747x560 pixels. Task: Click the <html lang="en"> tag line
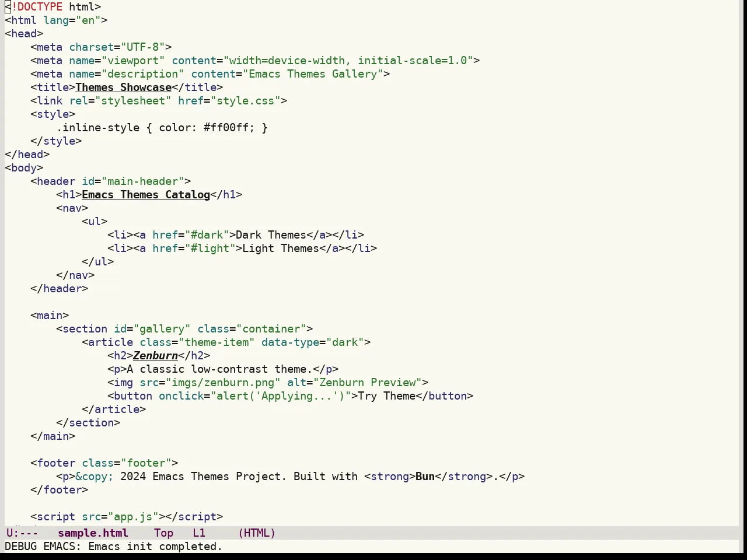56,20
